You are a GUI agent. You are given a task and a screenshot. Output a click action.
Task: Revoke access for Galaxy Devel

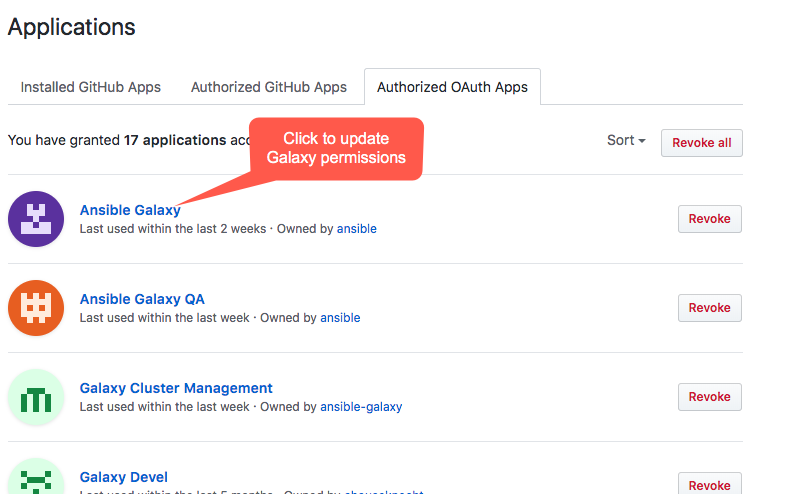(710, 485)
